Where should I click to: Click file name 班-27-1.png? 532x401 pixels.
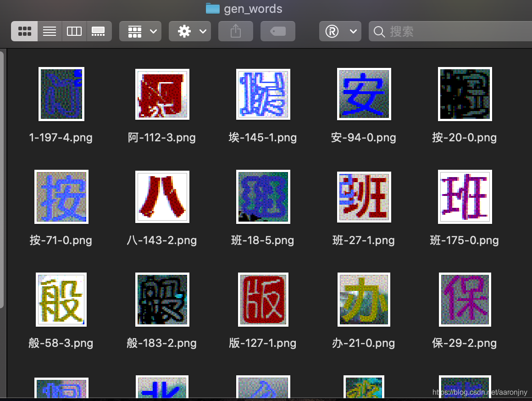[363, 240]
